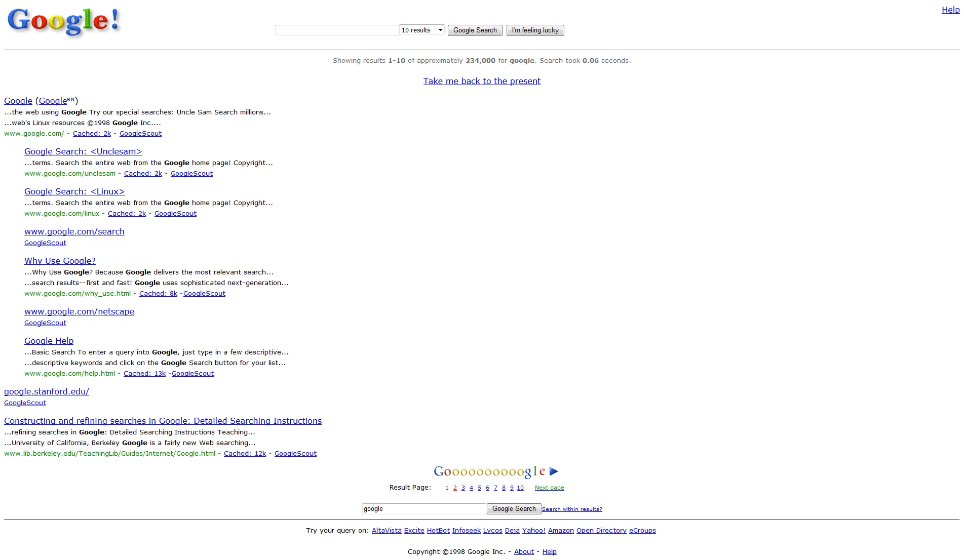This screenshot has width=964, height=560.
Task: Go to result page 4
Action: point(471,488)
